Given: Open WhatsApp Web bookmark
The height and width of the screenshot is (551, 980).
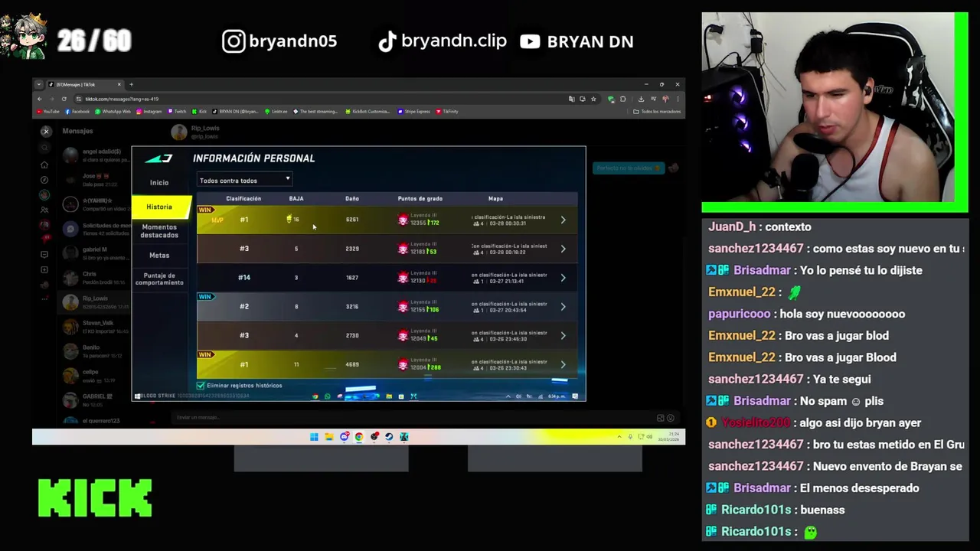Looking at the screenshot, I should [x=113, y=112].
